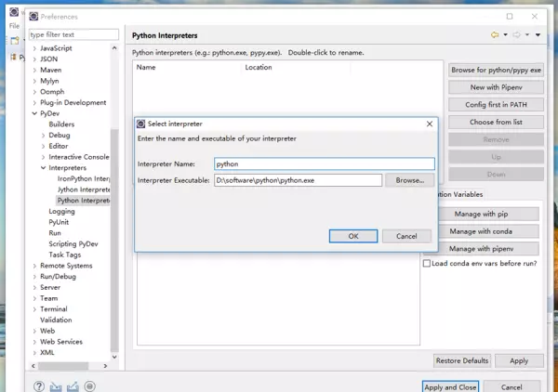Open the forward history dropdown arrow

(527, 34)
